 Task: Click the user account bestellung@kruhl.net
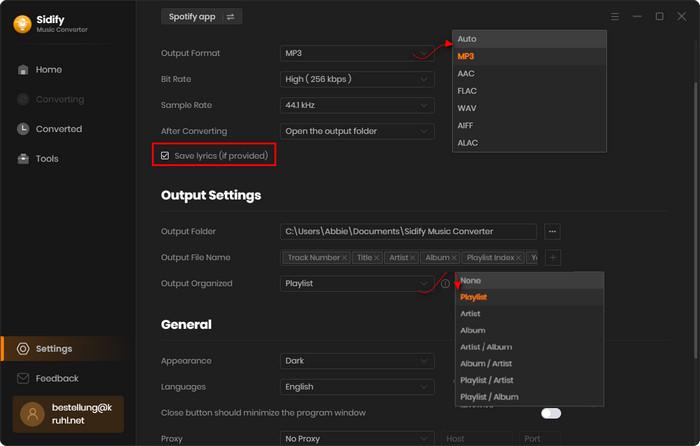coord(68,414)
